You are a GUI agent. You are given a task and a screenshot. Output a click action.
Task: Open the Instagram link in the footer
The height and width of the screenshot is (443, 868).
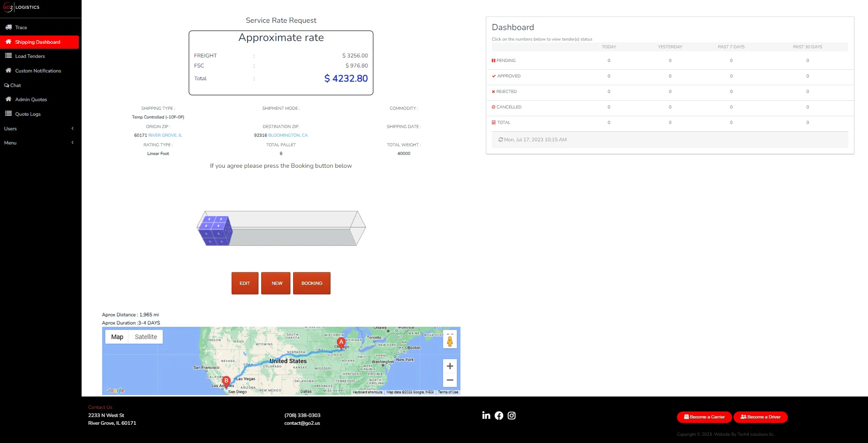click(511, 415)
